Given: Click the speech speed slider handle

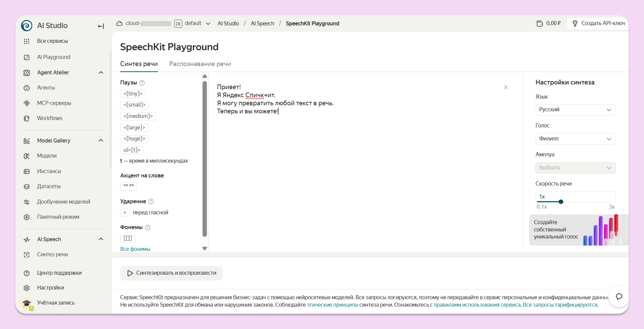Looking at the screenshot, I should pos(561,202).
